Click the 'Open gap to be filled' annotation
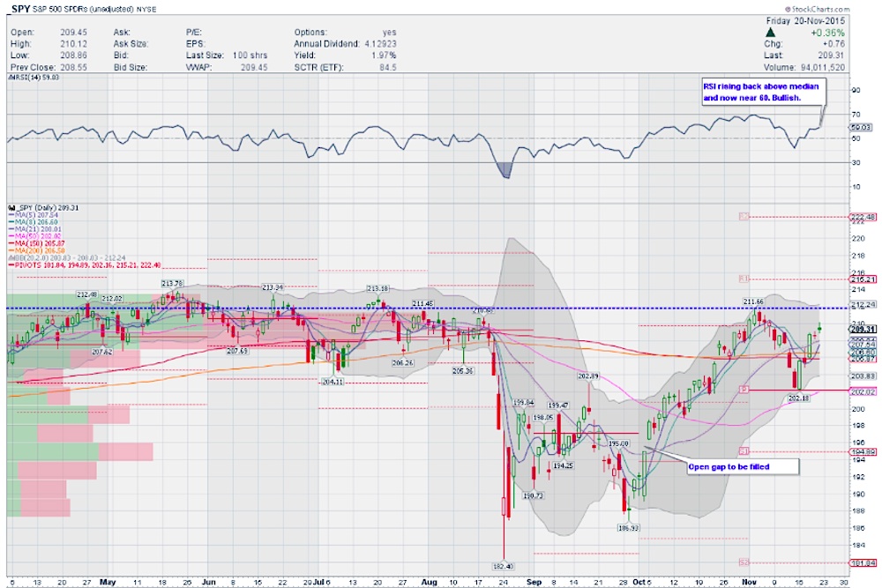The width and height of the screenshot is (882, 588). click(x=743, y=466)
